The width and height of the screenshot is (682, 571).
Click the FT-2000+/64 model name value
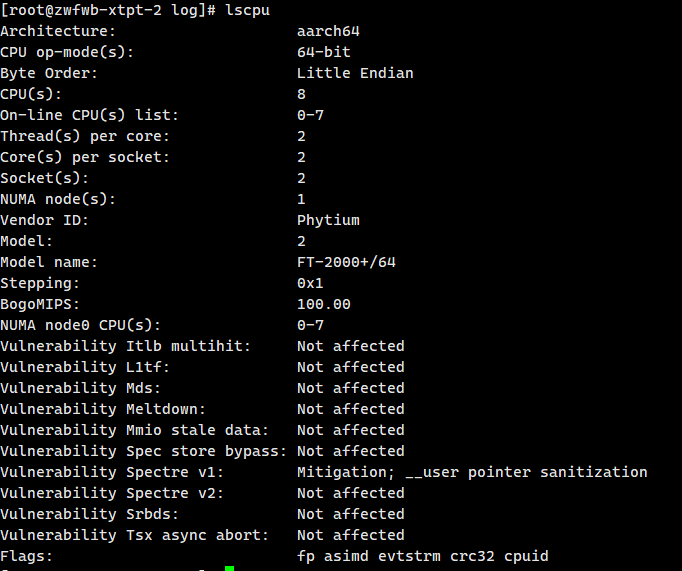coord(346,262)
